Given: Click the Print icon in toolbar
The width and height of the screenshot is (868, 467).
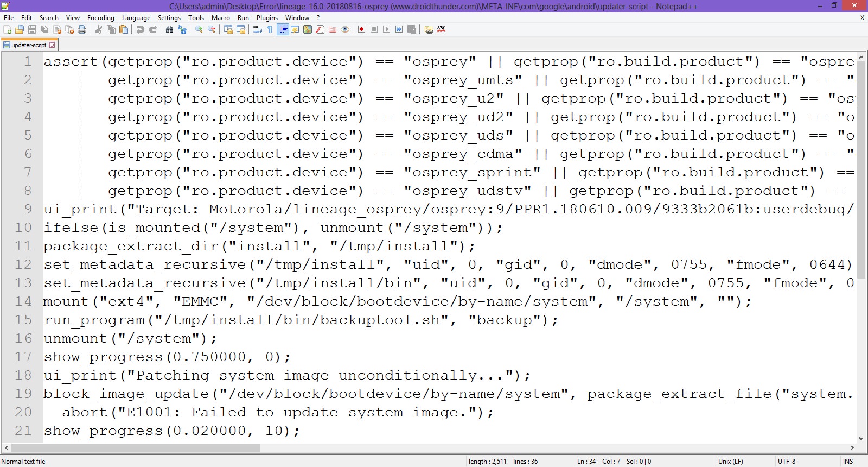Looking at the screenshot, I should click(82, 29).
